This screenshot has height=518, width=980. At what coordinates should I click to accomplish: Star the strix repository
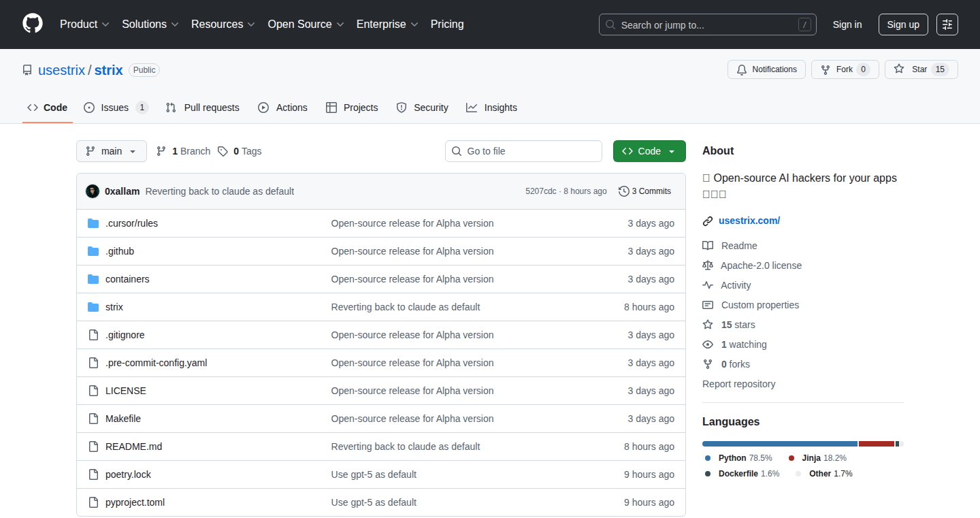click(921, 69)
